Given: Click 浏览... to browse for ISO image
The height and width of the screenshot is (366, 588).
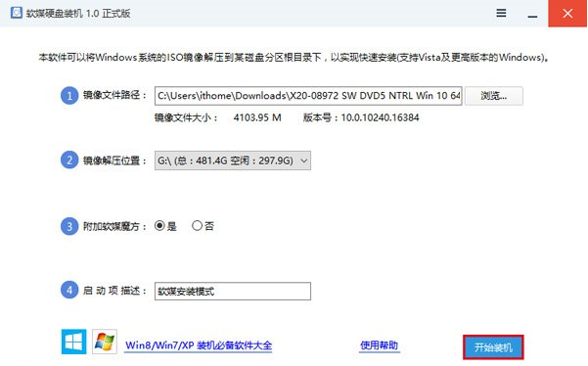Looking at the screenshot, I should (x=493, y=96).
